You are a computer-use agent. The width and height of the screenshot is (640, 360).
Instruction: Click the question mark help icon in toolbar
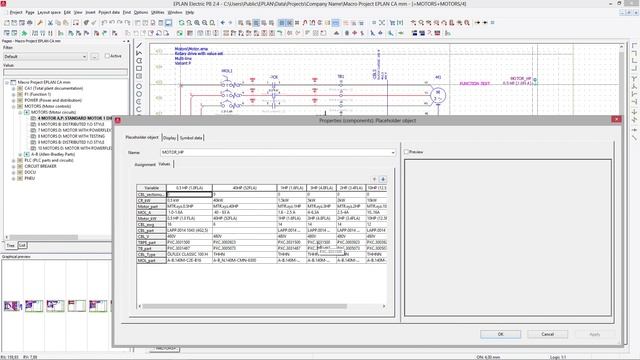point(429,33)
